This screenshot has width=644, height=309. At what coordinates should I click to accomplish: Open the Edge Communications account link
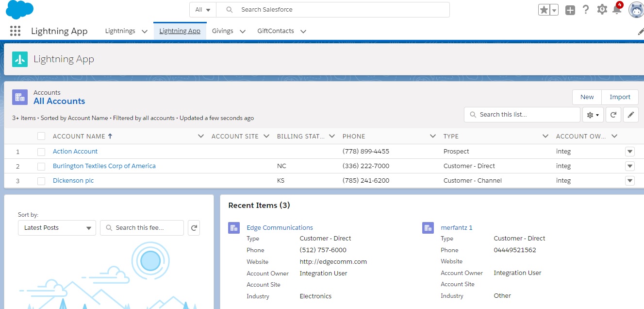pos(280,227)
